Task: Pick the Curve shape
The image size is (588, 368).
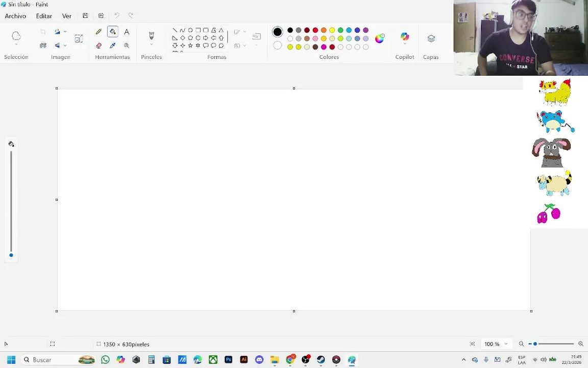Action: [183, 30]
